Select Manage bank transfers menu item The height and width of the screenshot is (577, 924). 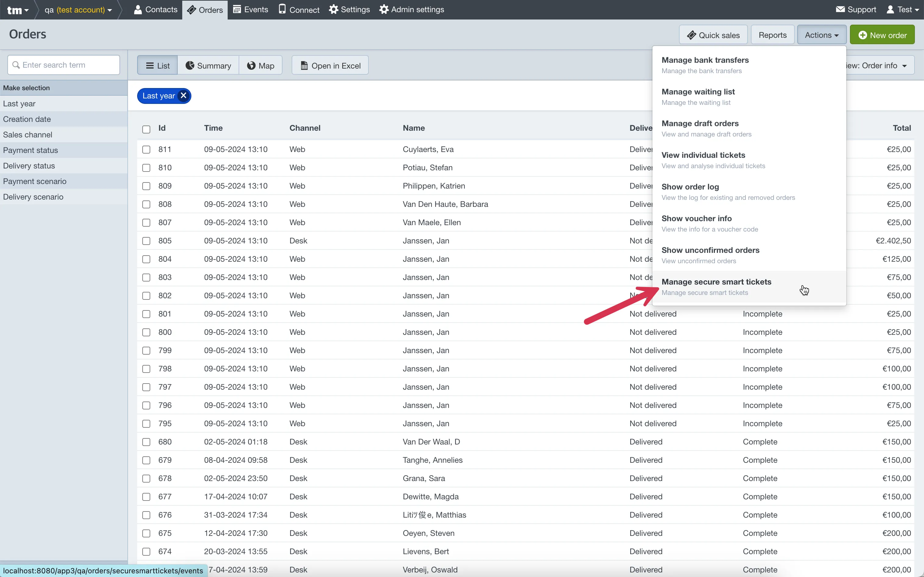(x=749, y=65)
